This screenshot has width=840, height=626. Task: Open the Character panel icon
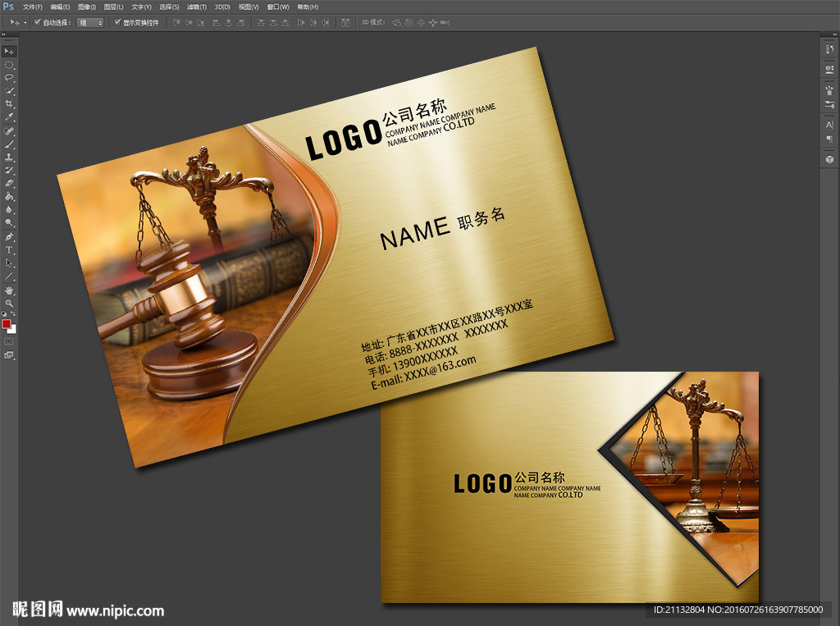(829, 125)
